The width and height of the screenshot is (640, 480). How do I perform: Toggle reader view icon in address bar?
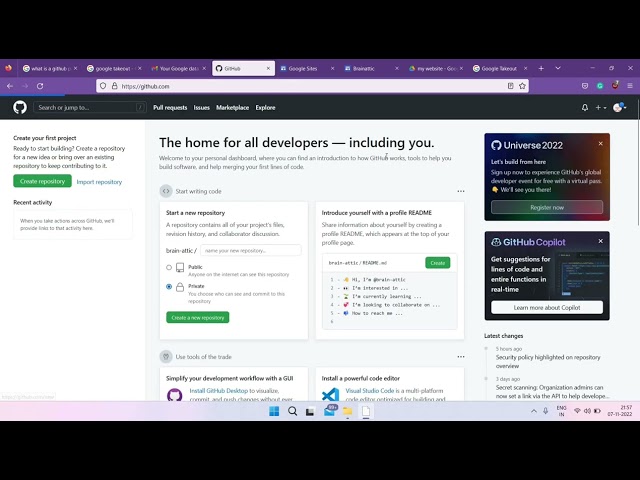510,86
